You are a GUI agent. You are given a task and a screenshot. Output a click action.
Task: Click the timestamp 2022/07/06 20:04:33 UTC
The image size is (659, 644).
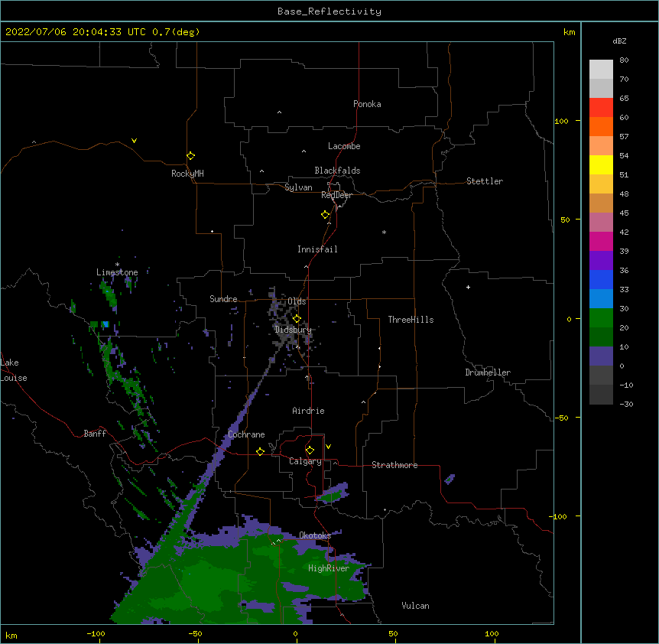click(x=76, y=32)
